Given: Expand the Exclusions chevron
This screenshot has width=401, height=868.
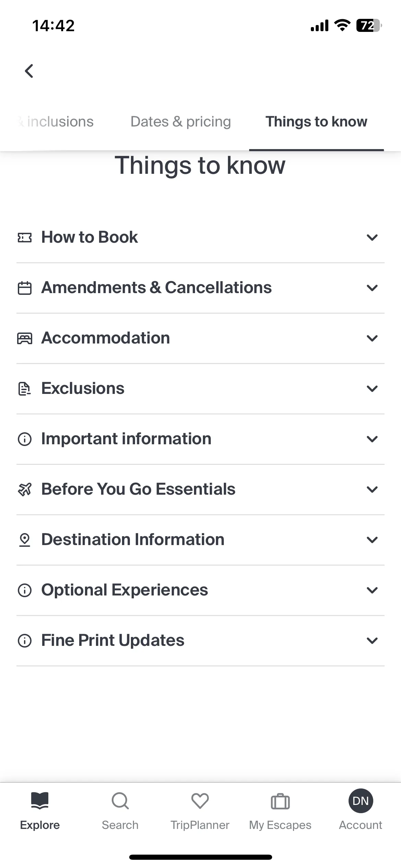Looking at the screenshot, I should point(372,389).
